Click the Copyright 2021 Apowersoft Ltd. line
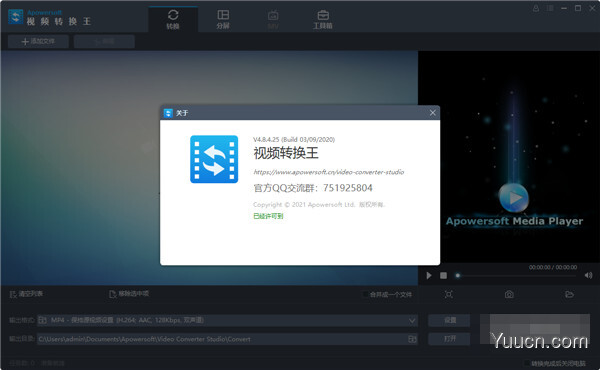 (x=319, y=205)
